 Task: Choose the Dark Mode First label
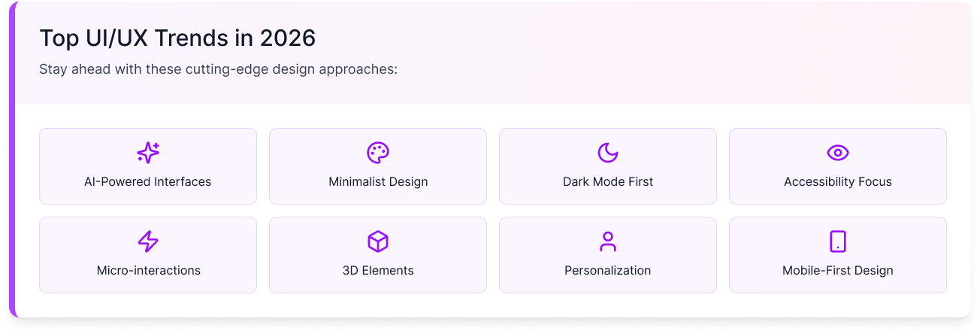(x=608, y=181)
